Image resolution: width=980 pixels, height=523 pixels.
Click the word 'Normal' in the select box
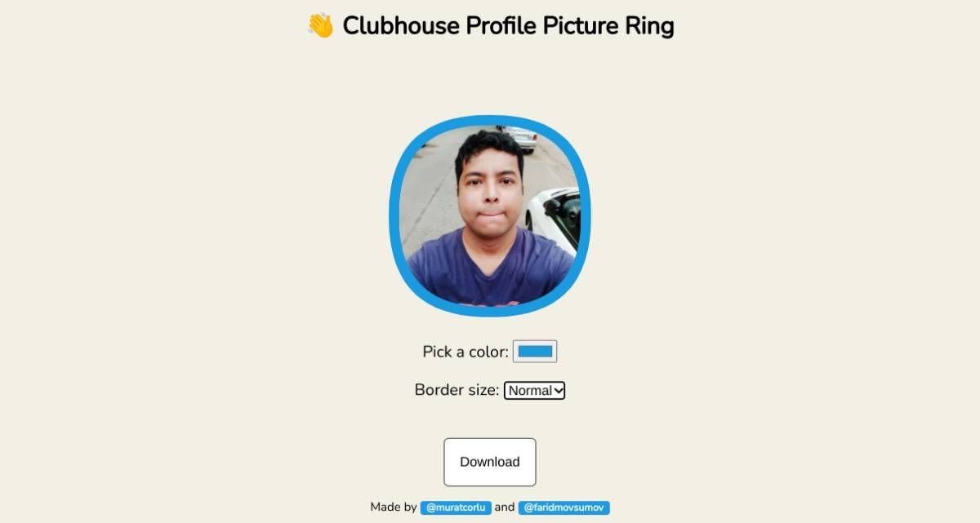pyautogui.click(x=529, y=391)
